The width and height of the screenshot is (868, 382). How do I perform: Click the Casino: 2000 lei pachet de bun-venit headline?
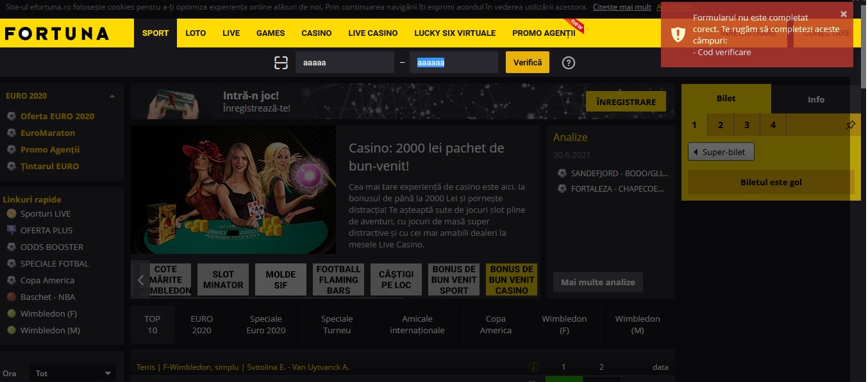[x=426, y=157]
